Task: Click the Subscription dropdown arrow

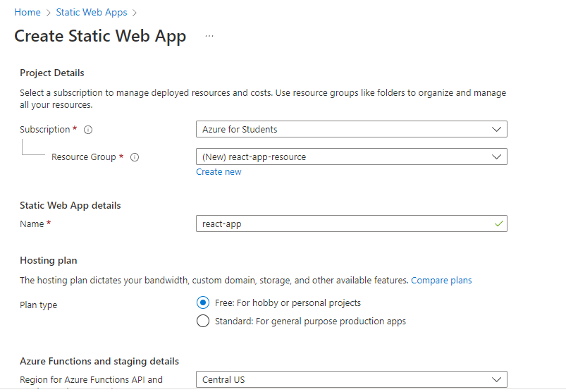Action: (x=497, y=130)
